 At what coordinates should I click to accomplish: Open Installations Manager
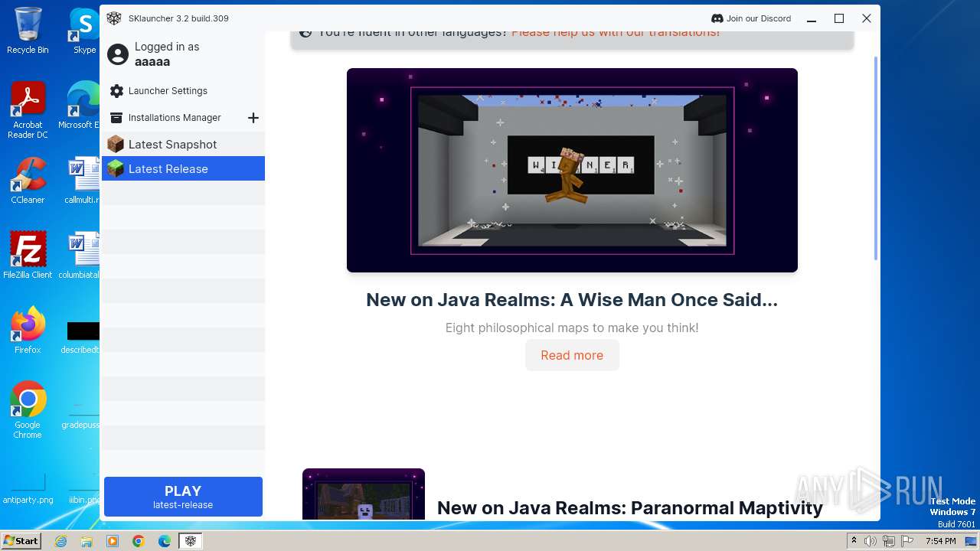pos(175,118)
